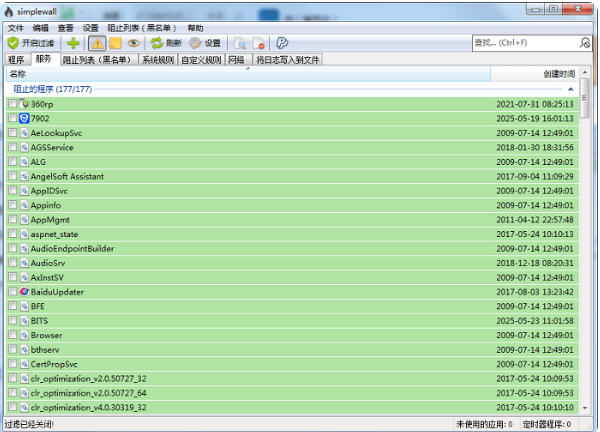Tick the BaiduUpdater checkbox

pos(13,292)
